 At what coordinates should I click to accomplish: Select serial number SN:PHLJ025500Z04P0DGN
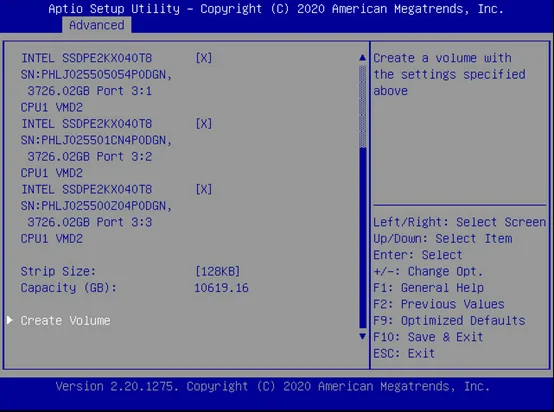[x=96, y=206]
